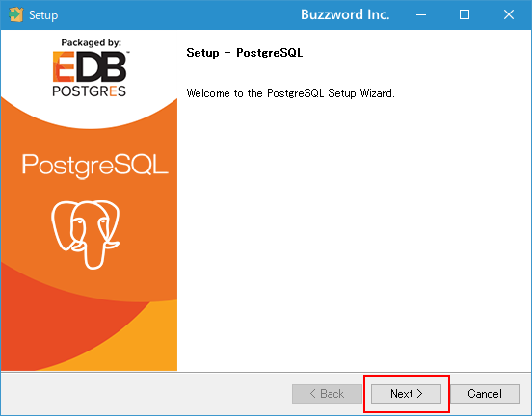Click the 'Setup - PostgreSQL' heading
This screenshot has width=532, height=416.
[244, 53]
